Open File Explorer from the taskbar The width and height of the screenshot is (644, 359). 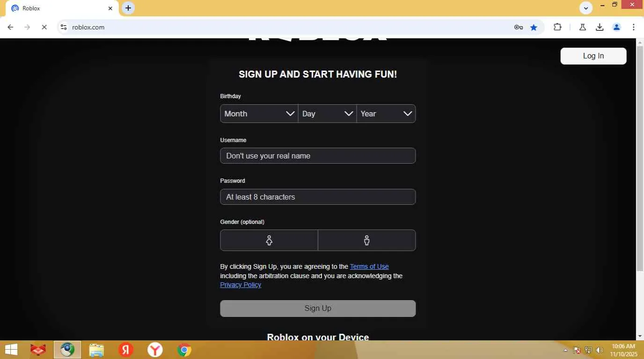click(x=96, y=350)
